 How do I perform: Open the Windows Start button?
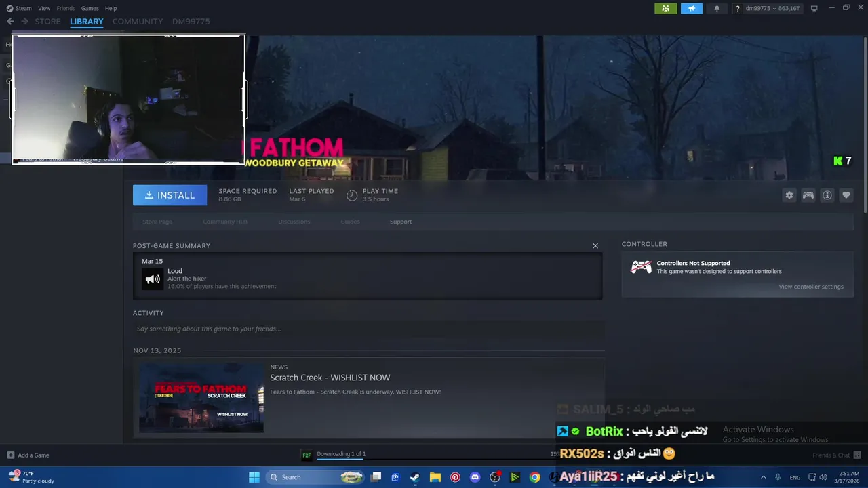pyautogui.click(x=254, y=477)
